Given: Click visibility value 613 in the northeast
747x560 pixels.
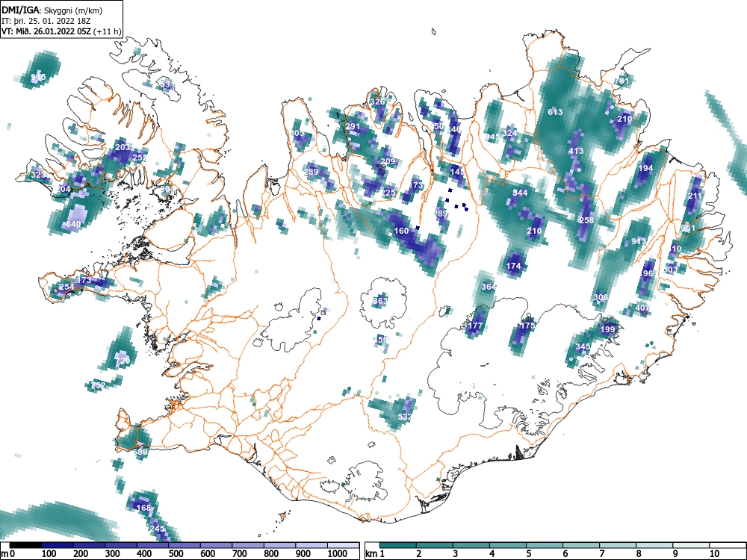Looking at the screenshot, I should [555, 112].
